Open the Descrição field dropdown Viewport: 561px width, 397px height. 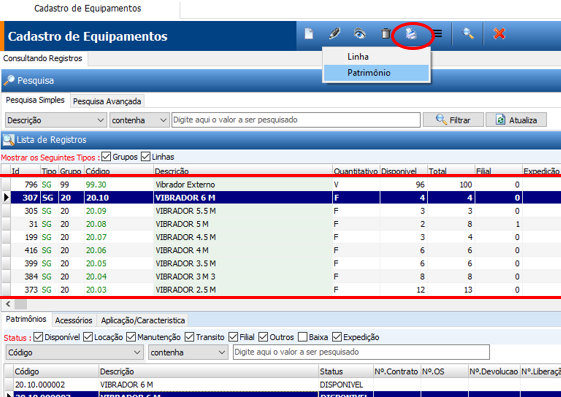(56, 120)
